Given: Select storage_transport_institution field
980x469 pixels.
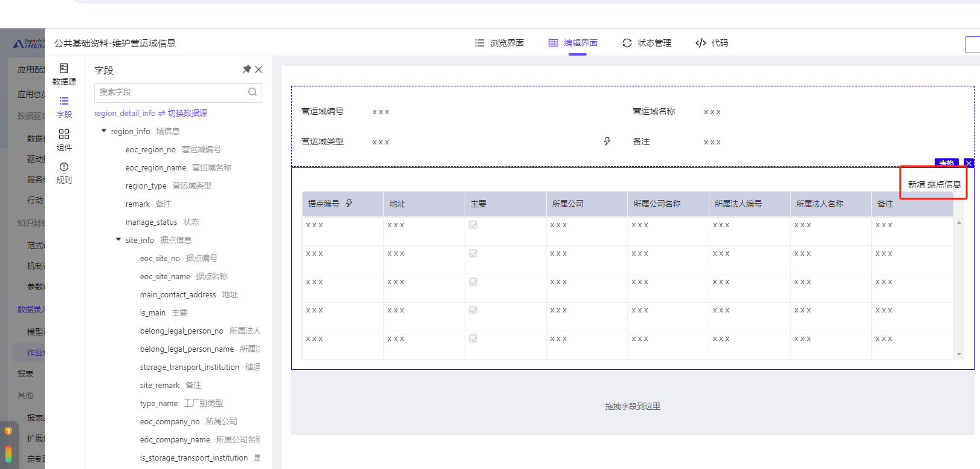Looking at the screenshot, I should tap(200, 367).
